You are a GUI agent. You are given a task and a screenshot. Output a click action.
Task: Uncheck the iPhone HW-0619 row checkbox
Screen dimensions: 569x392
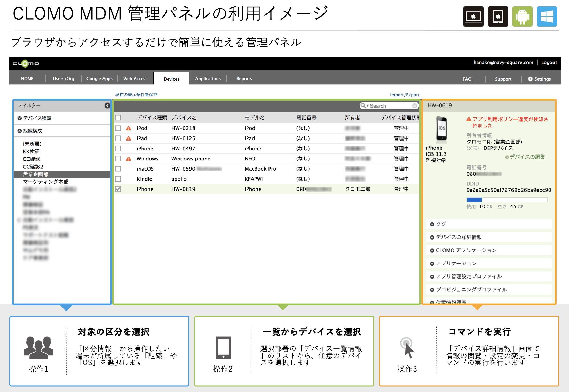point(118,189)
